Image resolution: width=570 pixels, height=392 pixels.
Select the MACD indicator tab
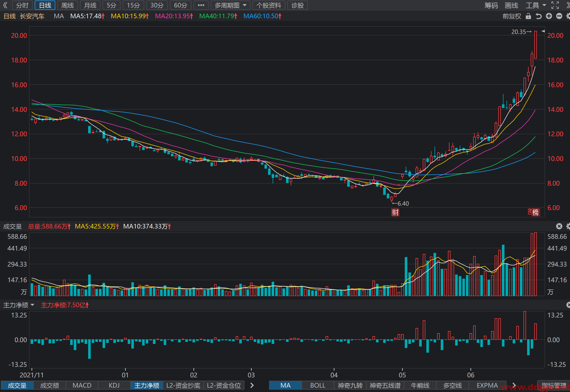tap(82, 385)
